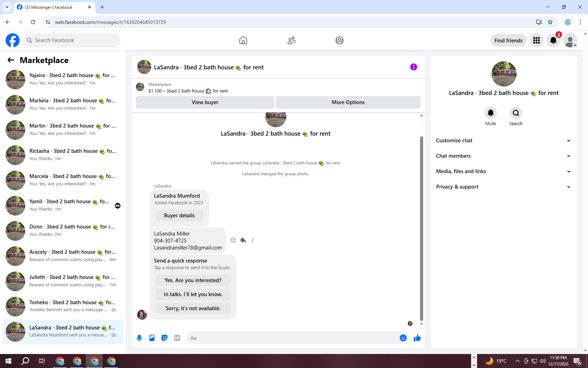The image size is (588, 368).
Task: Open Windows Task View
Action: 42,361
